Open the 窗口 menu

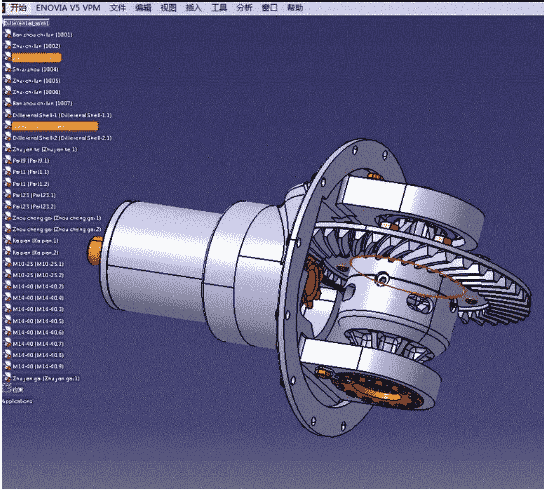pos(270,8)
